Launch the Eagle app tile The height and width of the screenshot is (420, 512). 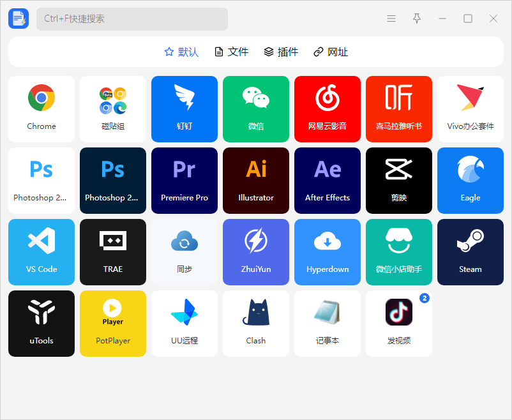click(471, 181)
